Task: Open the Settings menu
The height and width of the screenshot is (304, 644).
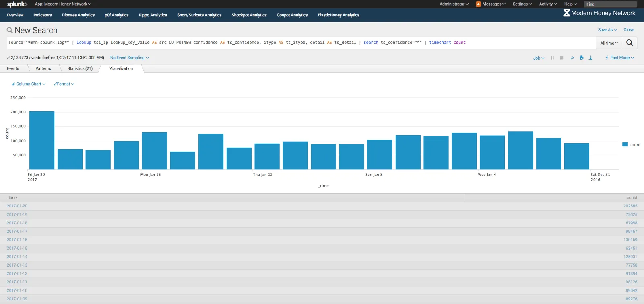Action: coord(522,4)
